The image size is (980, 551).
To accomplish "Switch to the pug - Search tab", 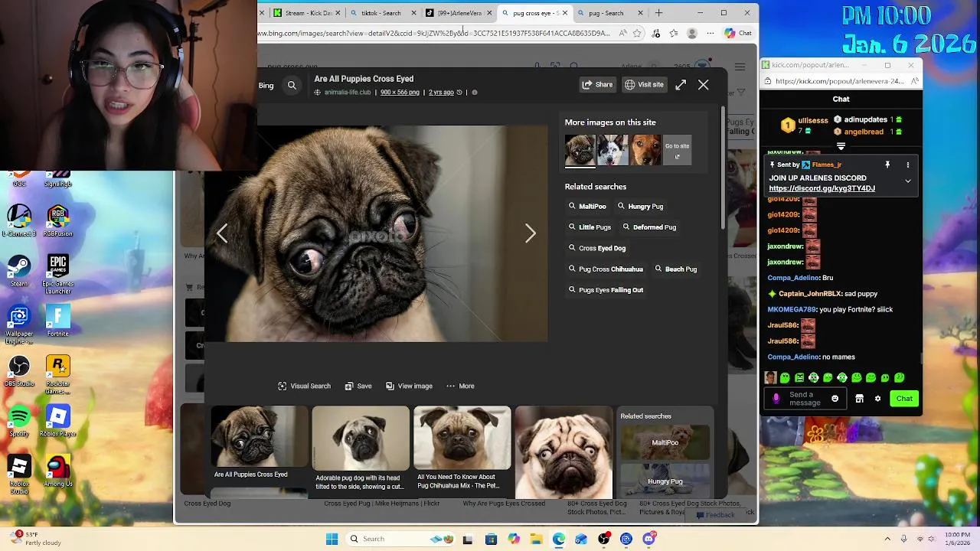I will [609, 13].
